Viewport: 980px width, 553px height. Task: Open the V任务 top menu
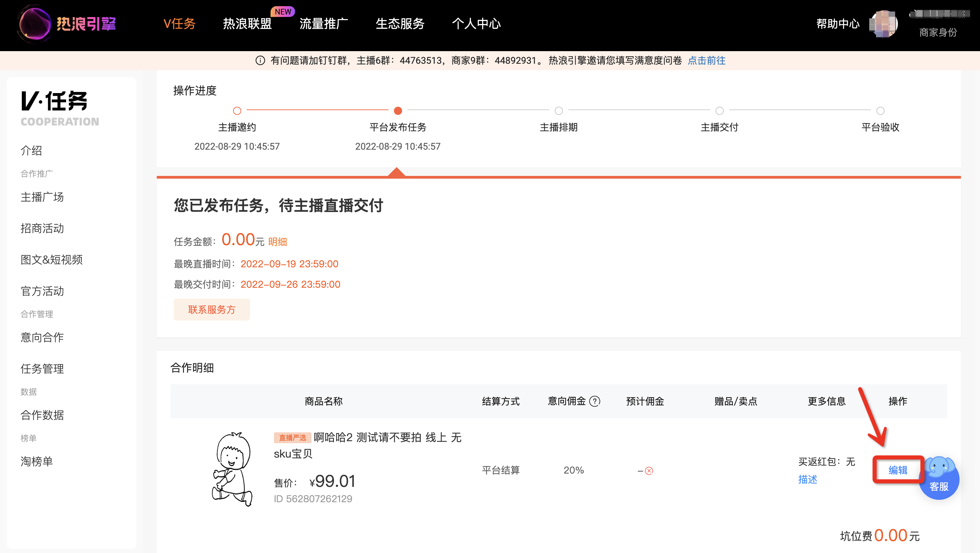pyautogui.click(x=179, y=24)
